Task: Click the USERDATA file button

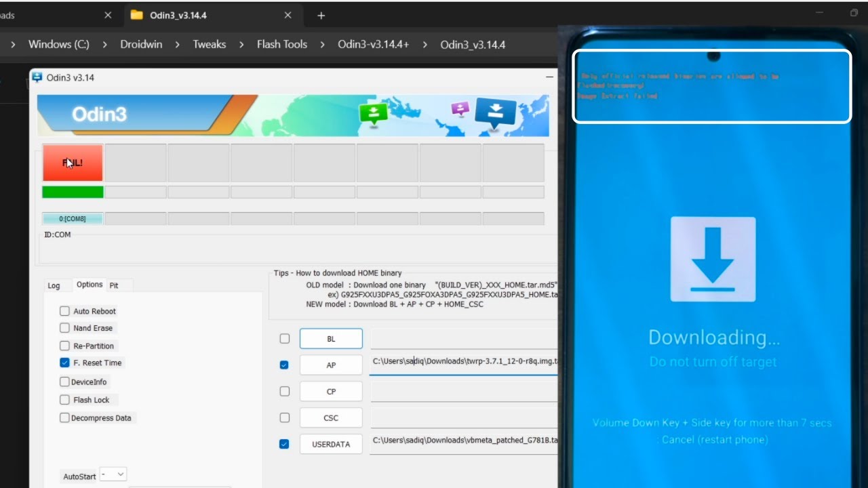Action: [331, 444]
